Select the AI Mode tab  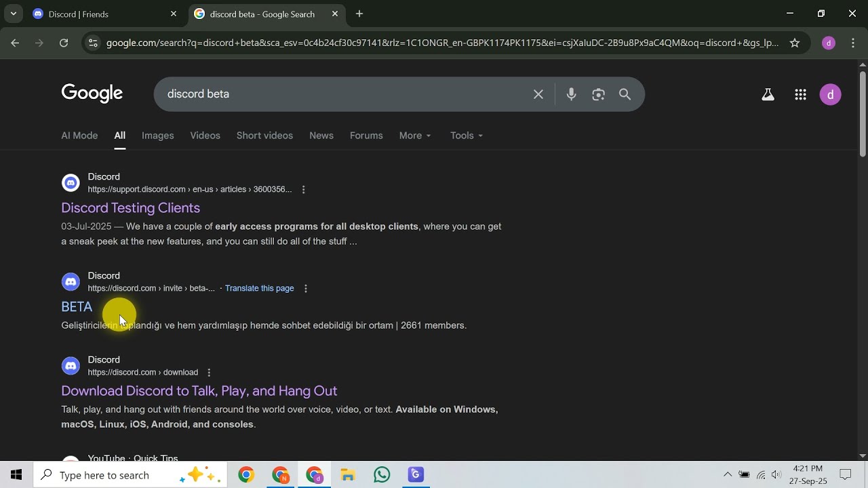click(x=79, y=136)
